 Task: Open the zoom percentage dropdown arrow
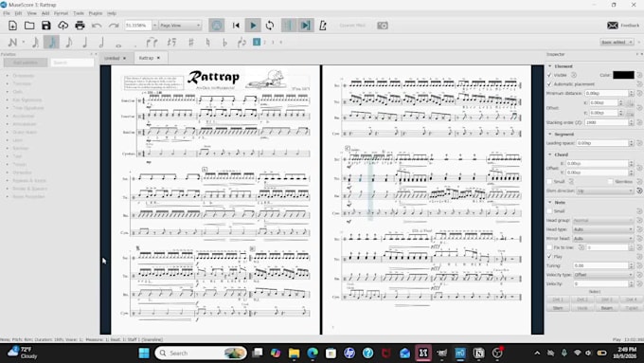[x=154, y=26]
